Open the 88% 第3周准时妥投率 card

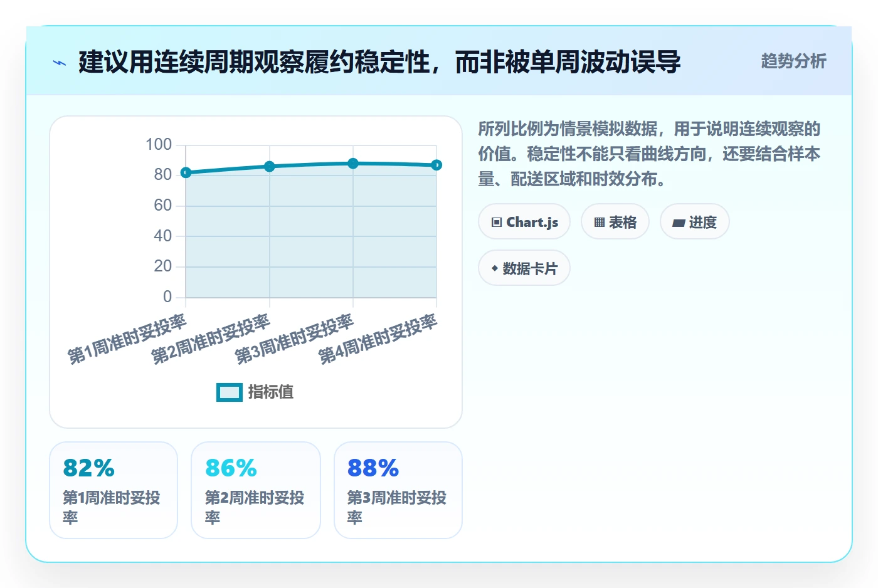click(x=398, y=490)
